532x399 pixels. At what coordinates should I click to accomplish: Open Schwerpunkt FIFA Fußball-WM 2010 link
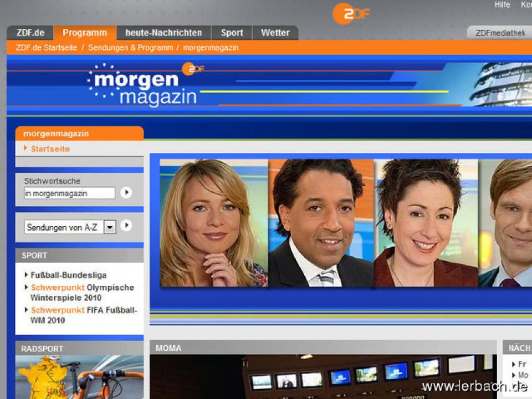click(x=83, y=315)
